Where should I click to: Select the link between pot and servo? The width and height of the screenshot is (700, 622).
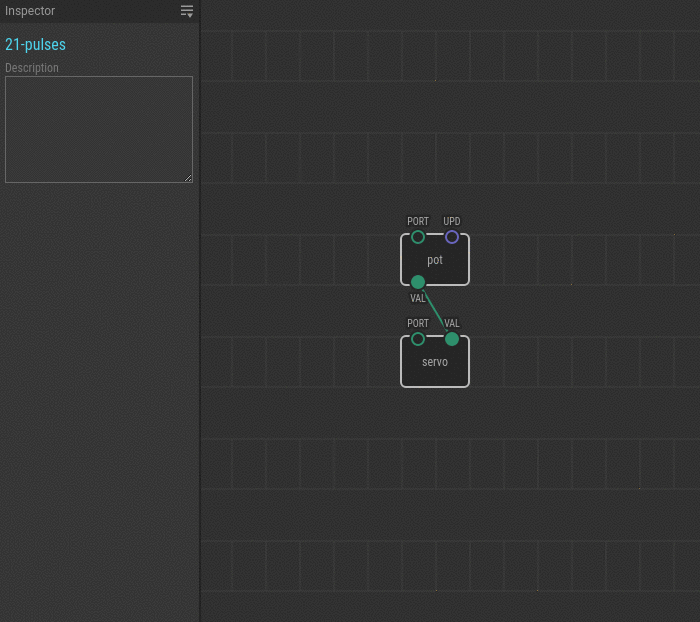435,311
